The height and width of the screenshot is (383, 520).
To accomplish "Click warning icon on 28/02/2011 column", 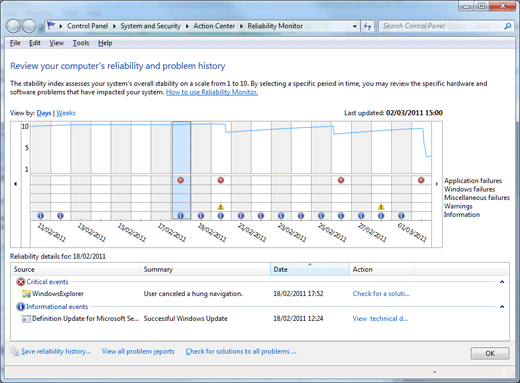I will coord(381,207).
